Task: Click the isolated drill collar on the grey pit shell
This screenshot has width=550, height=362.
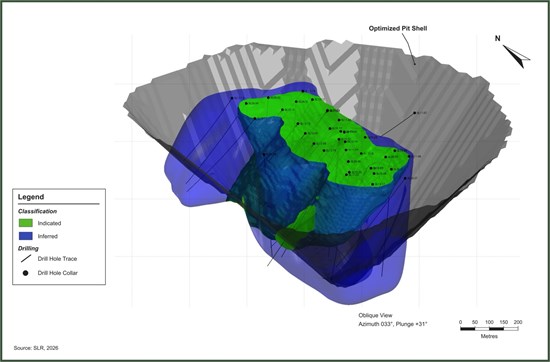Action: pos(415,113)
